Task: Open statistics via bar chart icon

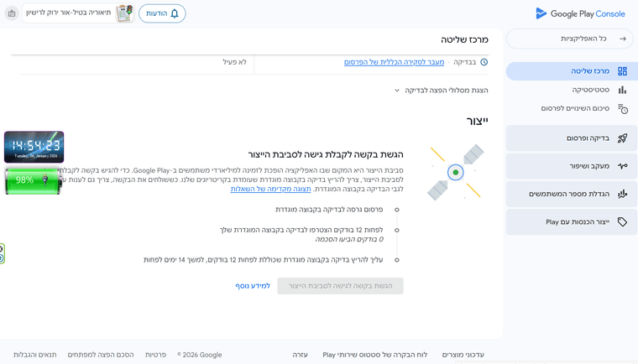Action: (x=622, y=90)
